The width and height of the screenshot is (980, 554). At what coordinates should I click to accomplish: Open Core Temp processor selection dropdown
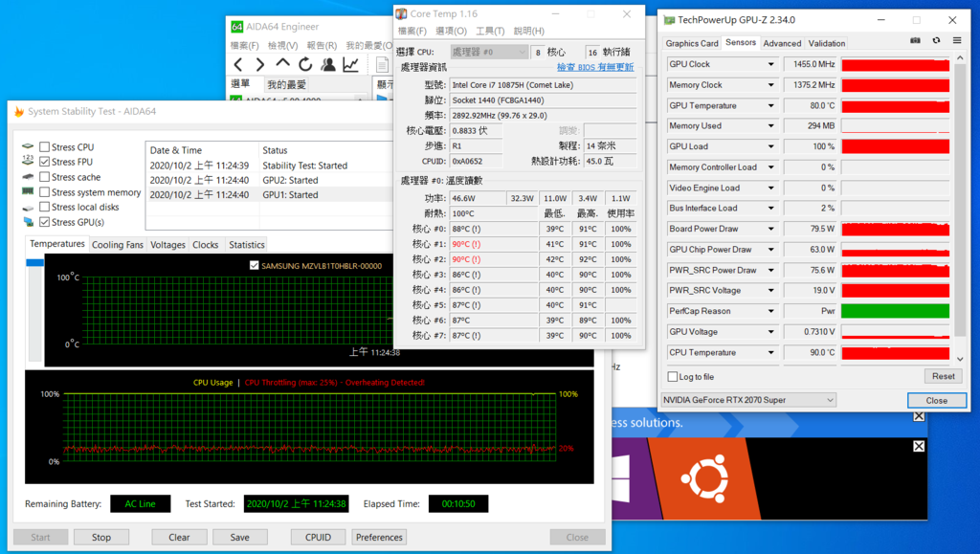[x=489, y=52]
